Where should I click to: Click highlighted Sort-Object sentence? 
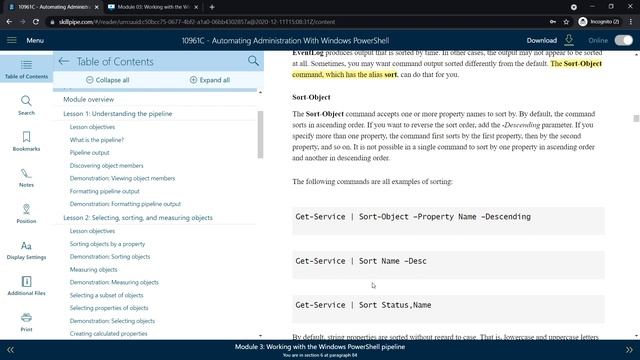(x=447, y=69)
